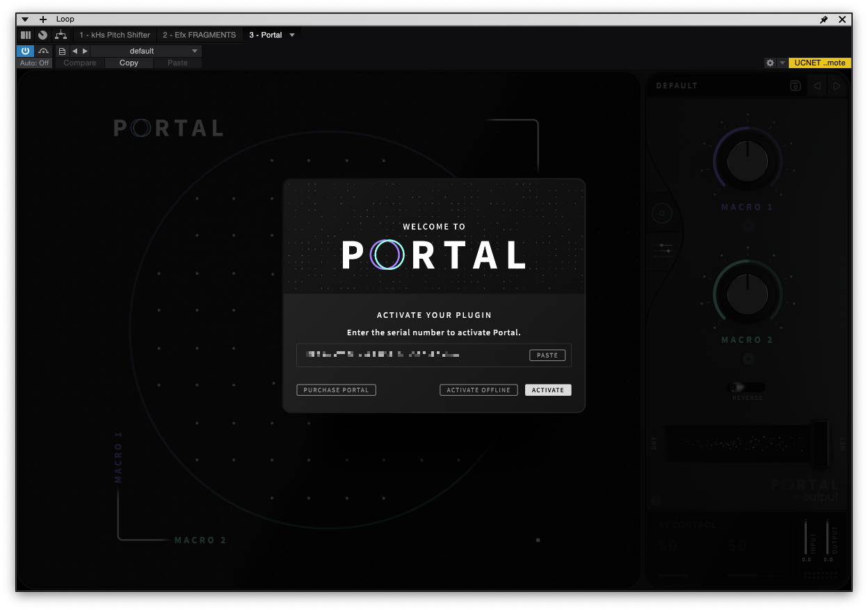Open the channel editor bars icon
Image resolution: width=868 pixels, height=610 pixels.
(26, 35)
